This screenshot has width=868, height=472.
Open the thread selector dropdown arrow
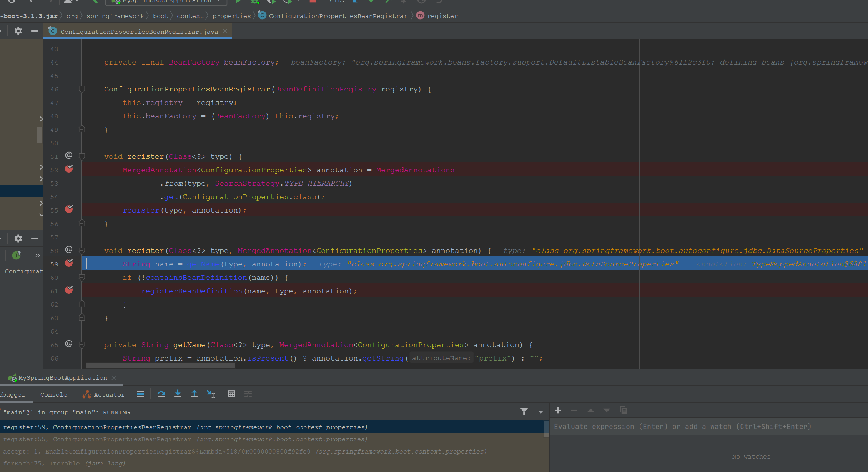(541, 412)
